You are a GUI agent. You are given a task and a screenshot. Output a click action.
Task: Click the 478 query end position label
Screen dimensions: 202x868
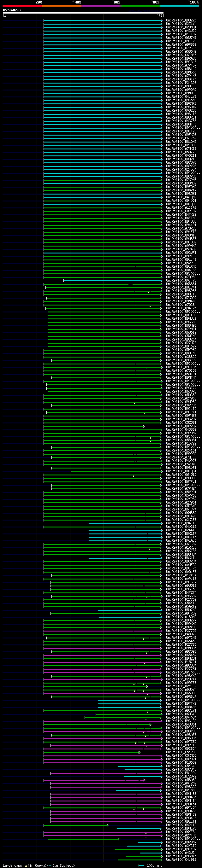160,15
